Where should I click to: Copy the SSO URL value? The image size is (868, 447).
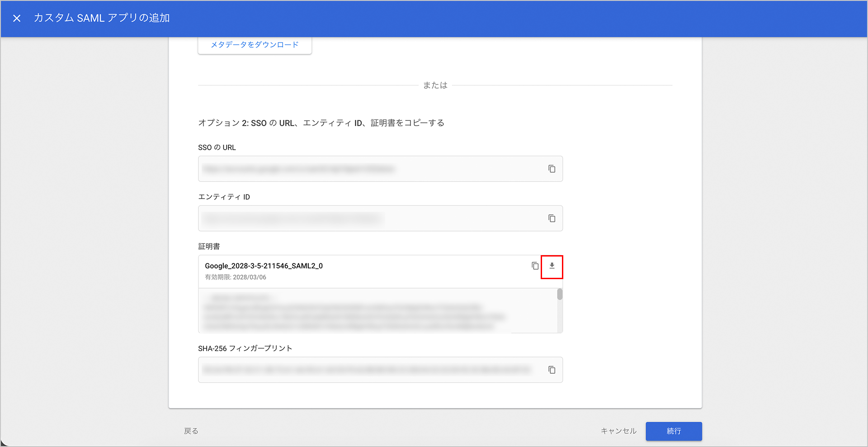tap(552, 169)
